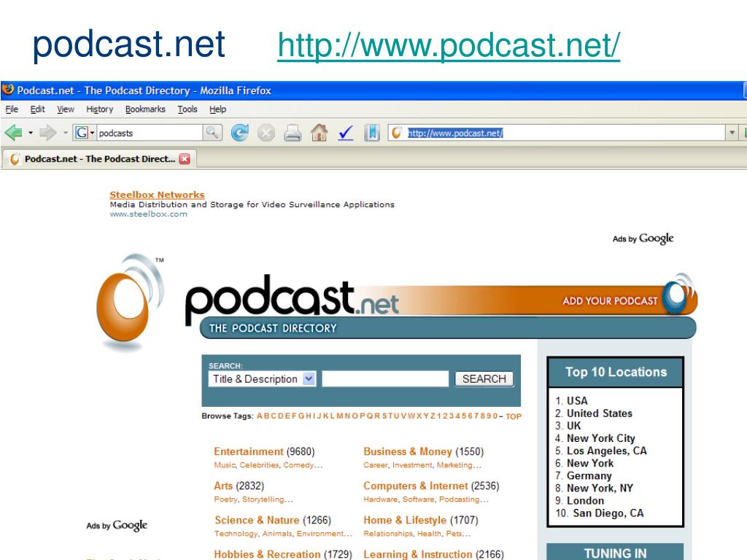Click the site favicon in address bar
This screenshot has width=747, height=560.
click(396, 133)
